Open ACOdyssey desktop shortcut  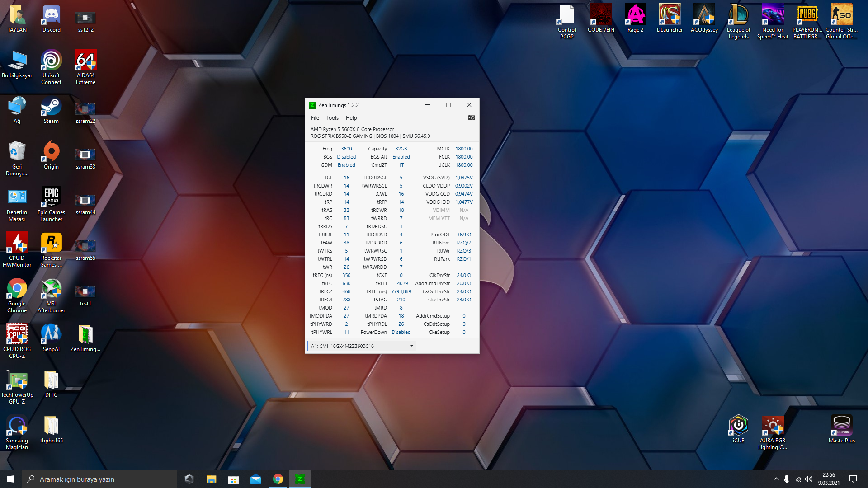tap(704, 19)
